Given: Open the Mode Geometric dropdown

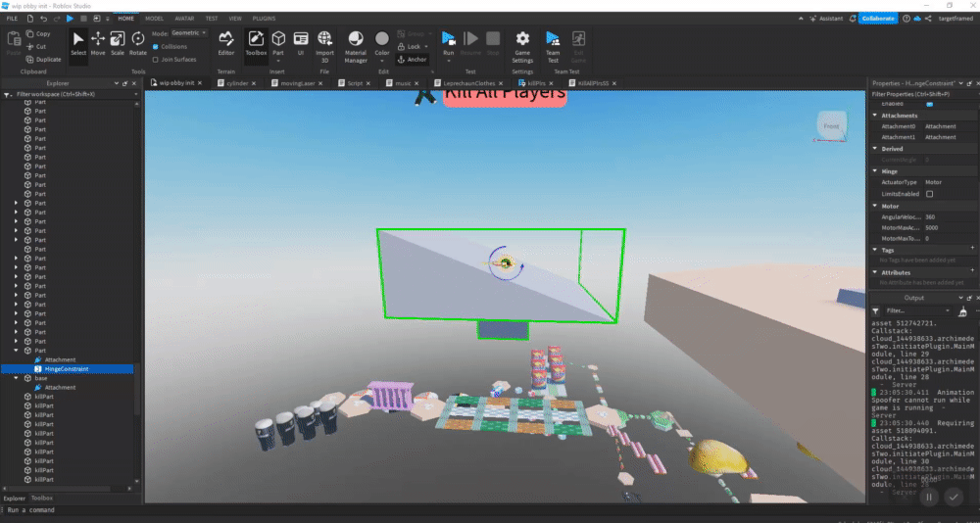Looking at the screenshot, I should tap(189, 33).
